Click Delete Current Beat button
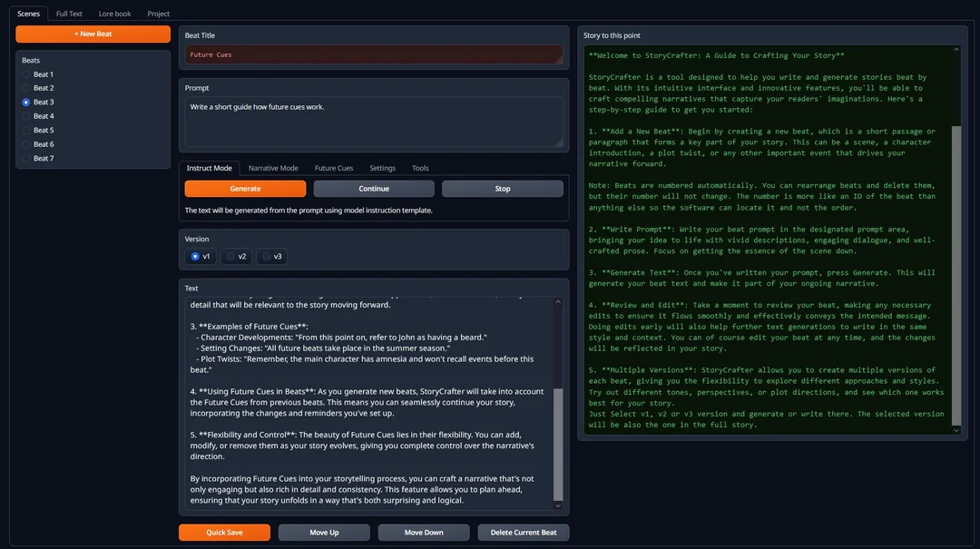 pos(524,533)
